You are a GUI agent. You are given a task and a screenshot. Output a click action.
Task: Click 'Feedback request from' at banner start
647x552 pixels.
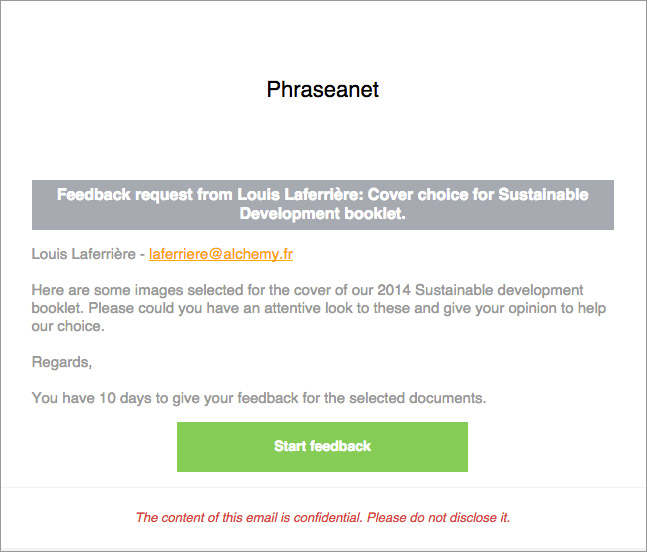145,194
